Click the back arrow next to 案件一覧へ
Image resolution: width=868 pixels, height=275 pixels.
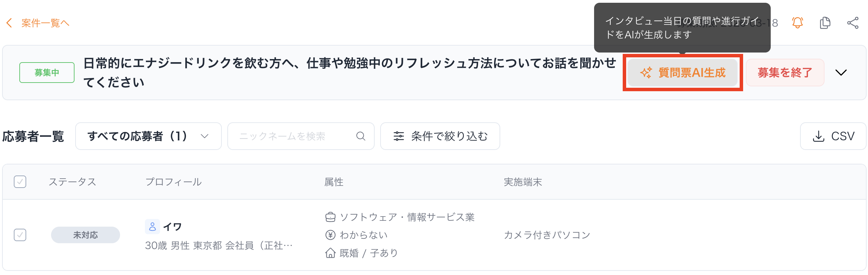(x=9, y=23)
